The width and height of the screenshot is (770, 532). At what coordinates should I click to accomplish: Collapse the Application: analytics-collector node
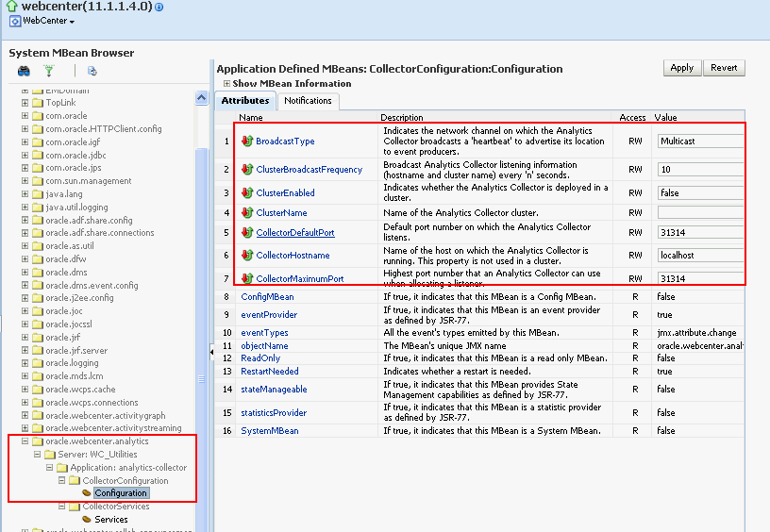[x=49, y=467]
